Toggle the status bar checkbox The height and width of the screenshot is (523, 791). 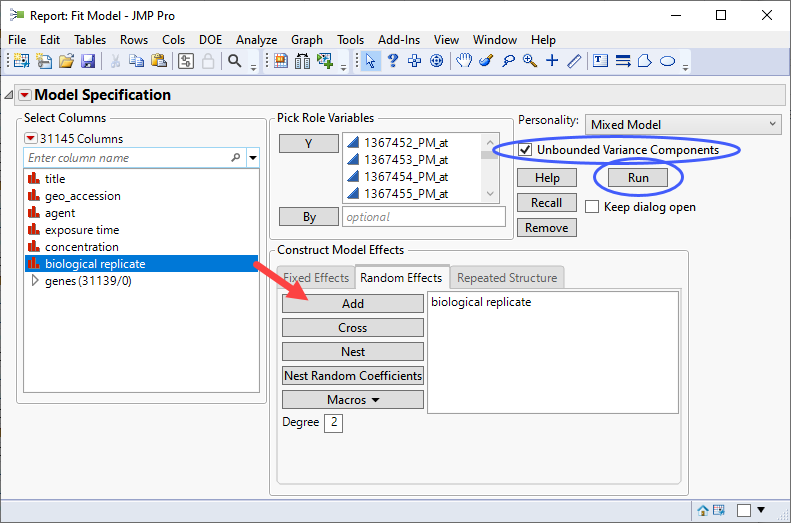(x=744, y=510)
